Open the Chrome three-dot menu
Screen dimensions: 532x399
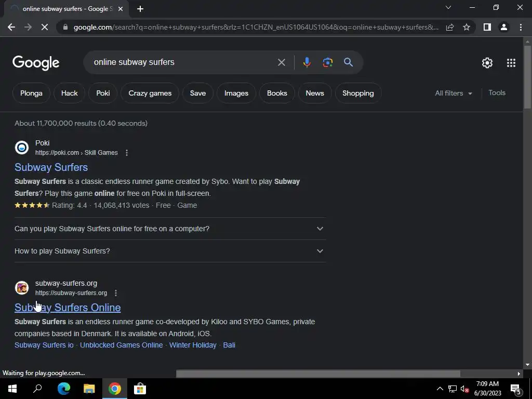[521, 27]
